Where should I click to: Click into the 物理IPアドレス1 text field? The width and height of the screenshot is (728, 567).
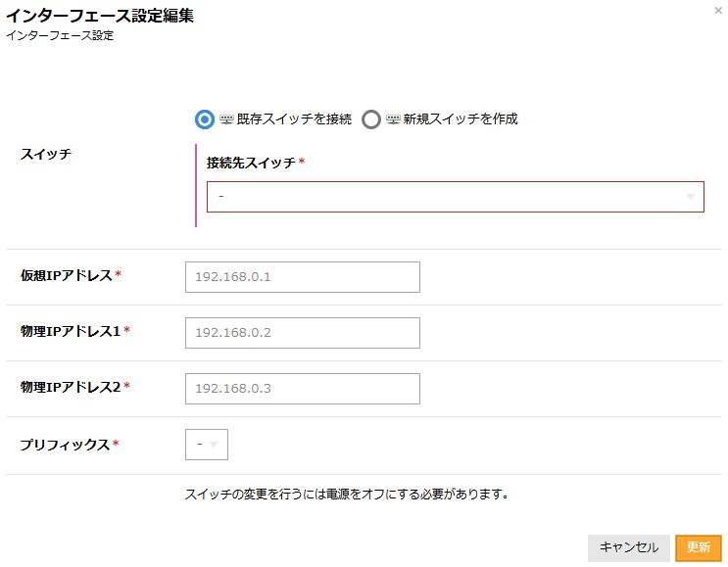[302, 333]
